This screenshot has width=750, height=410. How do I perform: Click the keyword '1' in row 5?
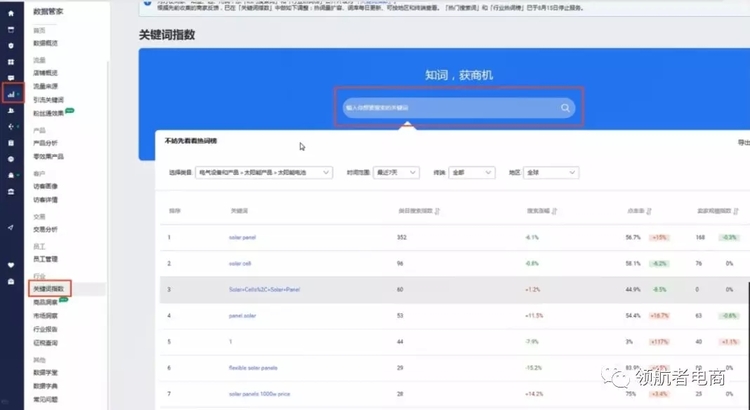point(230,342)
